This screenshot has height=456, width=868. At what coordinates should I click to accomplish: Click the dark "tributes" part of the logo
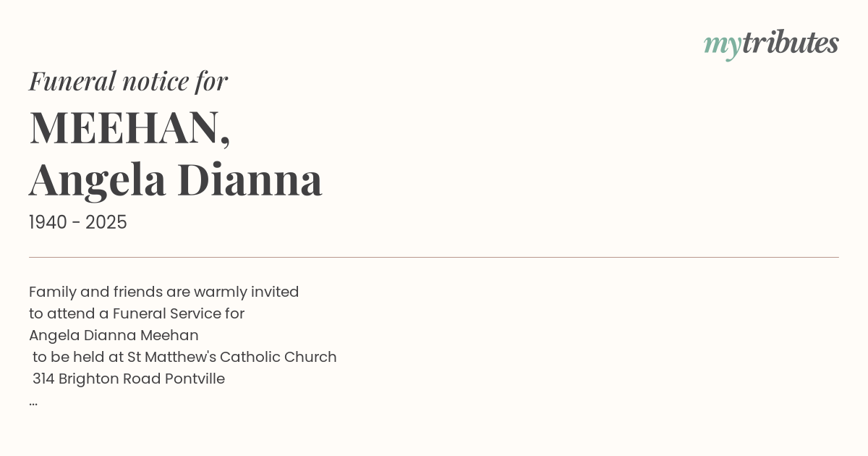coord(791,43)
